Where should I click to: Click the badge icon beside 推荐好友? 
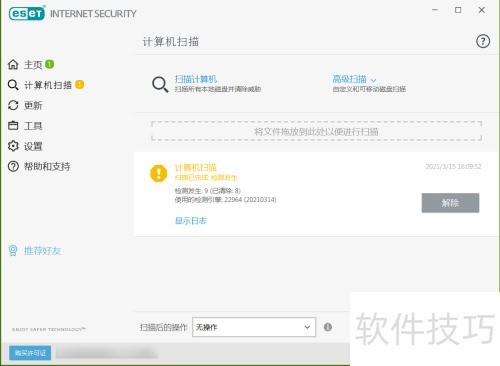tap(13, 251)
